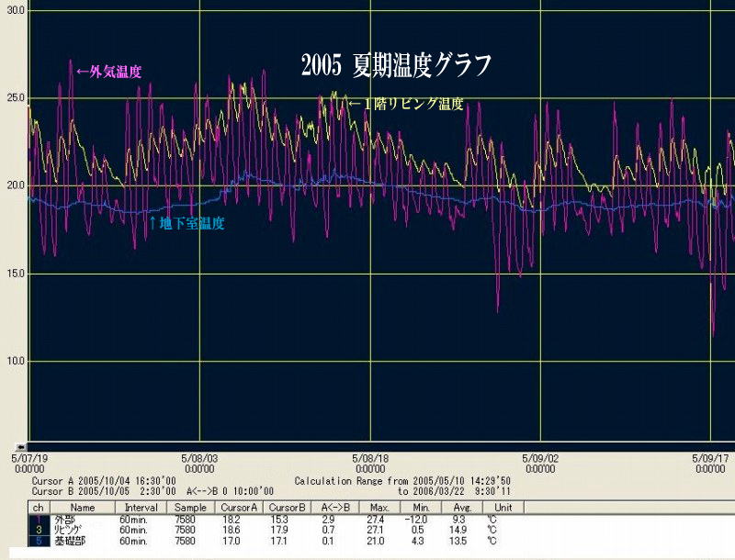
Task: Click the 5/08/18 date marker on time axis
Action: (370, 457)
